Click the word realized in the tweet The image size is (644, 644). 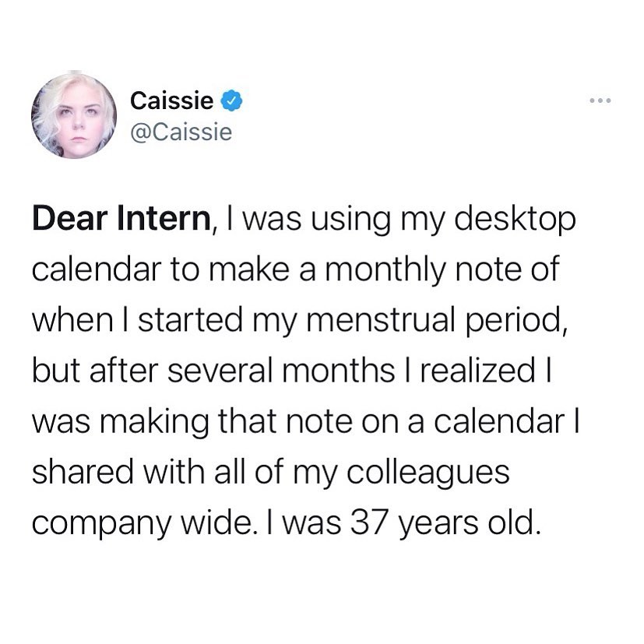[x=478, y=371]
